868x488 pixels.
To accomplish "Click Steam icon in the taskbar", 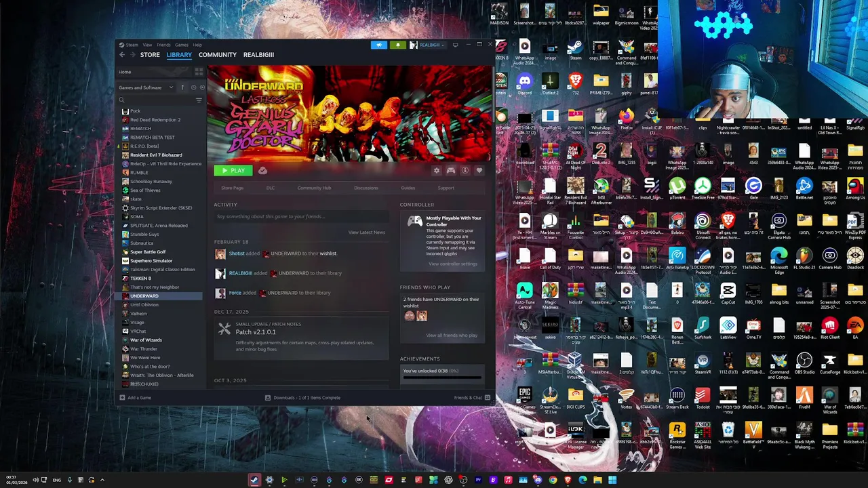I will [x=254, y=480].
